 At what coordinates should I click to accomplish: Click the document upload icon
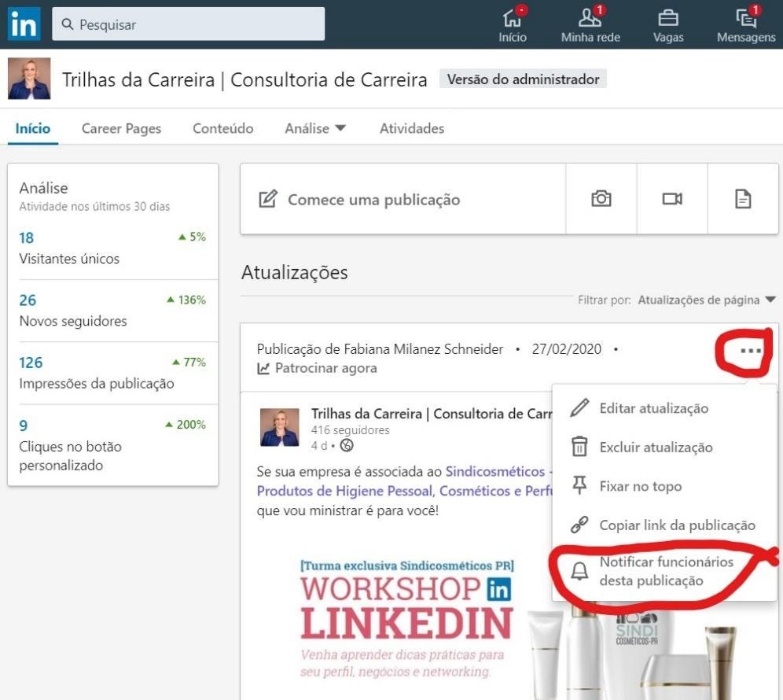[x=743, y=199]
